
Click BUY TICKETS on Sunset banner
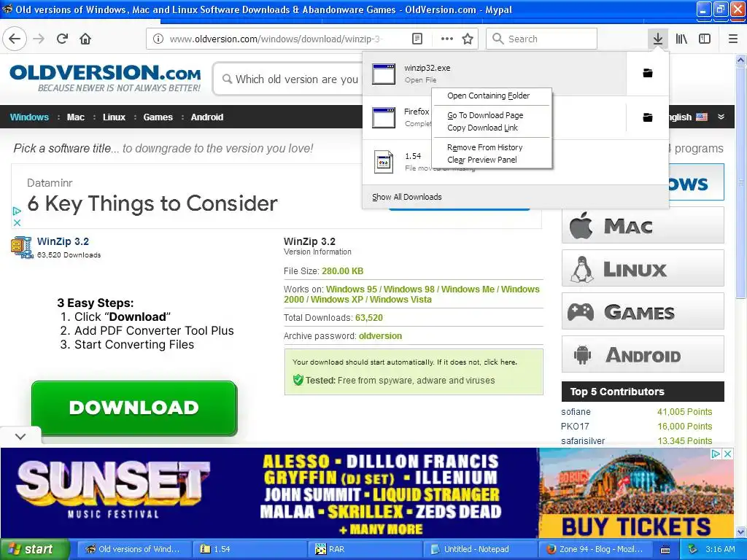pyautogui.click(x=636, y=527)
